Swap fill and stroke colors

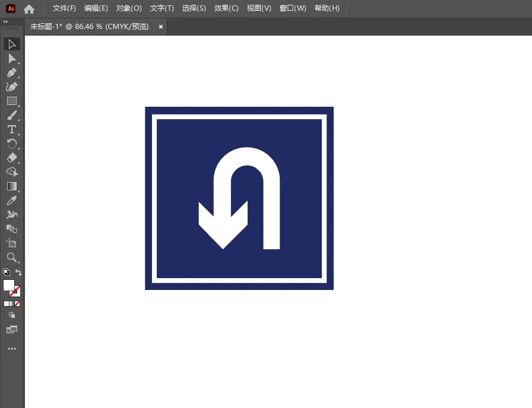[x=18, y=272]
